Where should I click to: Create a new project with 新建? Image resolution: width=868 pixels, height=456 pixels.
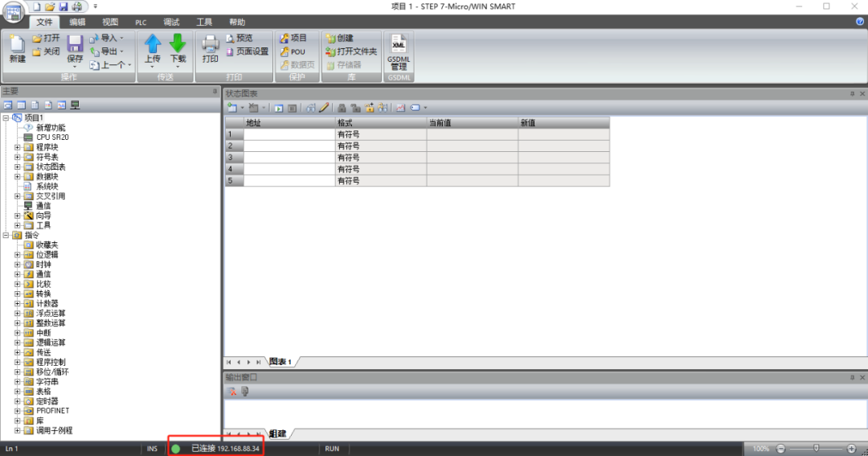coord(17,48)
